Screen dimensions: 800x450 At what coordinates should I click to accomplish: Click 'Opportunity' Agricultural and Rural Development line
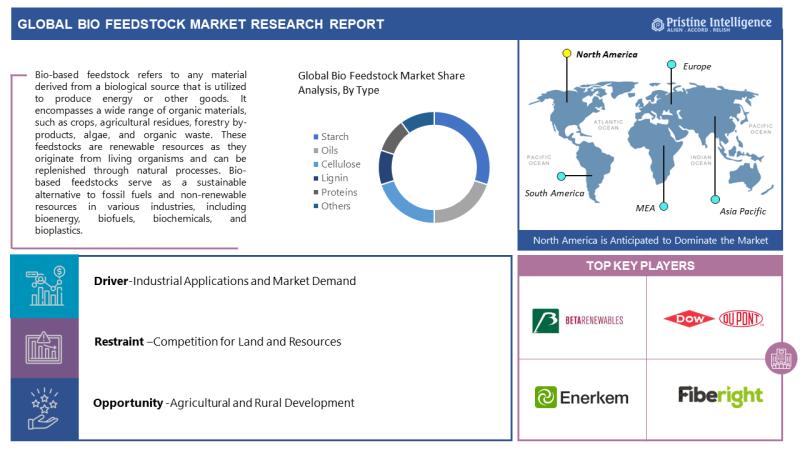click(223, 403)
